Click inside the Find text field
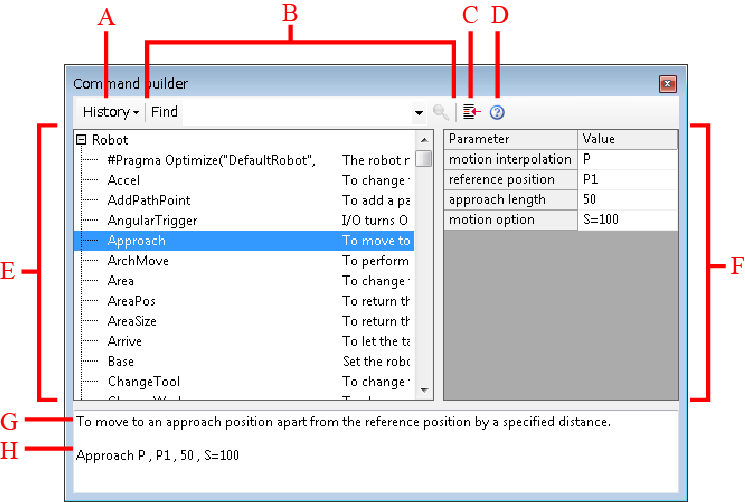 coord(280,112)
